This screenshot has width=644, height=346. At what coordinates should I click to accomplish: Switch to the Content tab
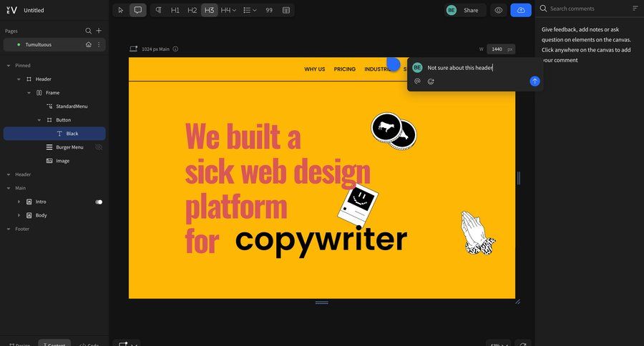pyautogui.click(x=54, y=344)
